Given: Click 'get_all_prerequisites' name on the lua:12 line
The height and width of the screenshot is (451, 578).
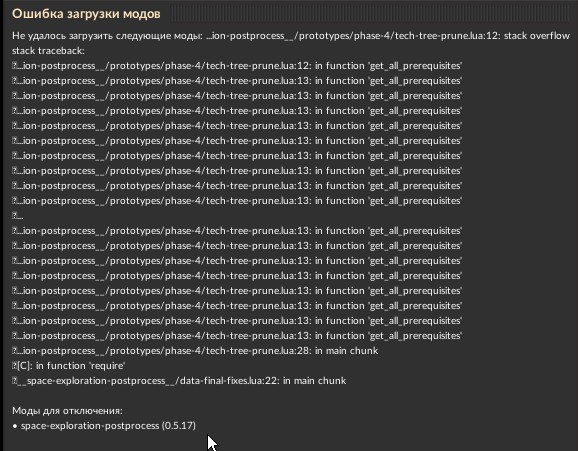Looking at the screenshot, I should tap(415, 66).
